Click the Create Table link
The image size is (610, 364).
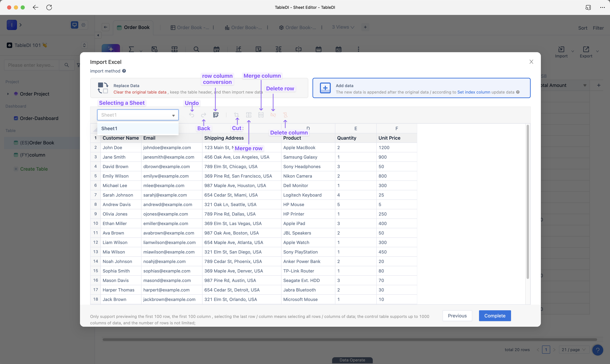34,169
